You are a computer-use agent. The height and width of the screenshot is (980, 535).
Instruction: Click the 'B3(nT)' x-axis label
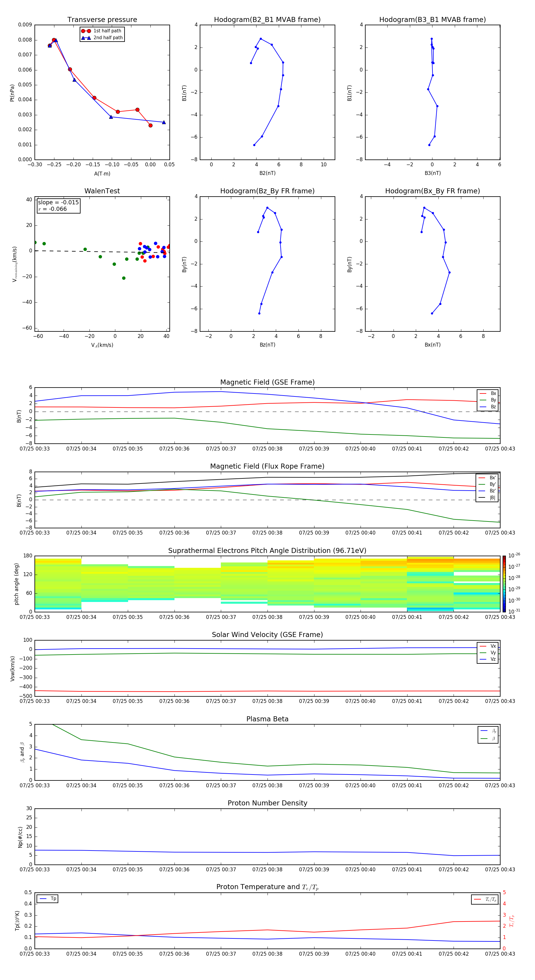tap(432, 173)
